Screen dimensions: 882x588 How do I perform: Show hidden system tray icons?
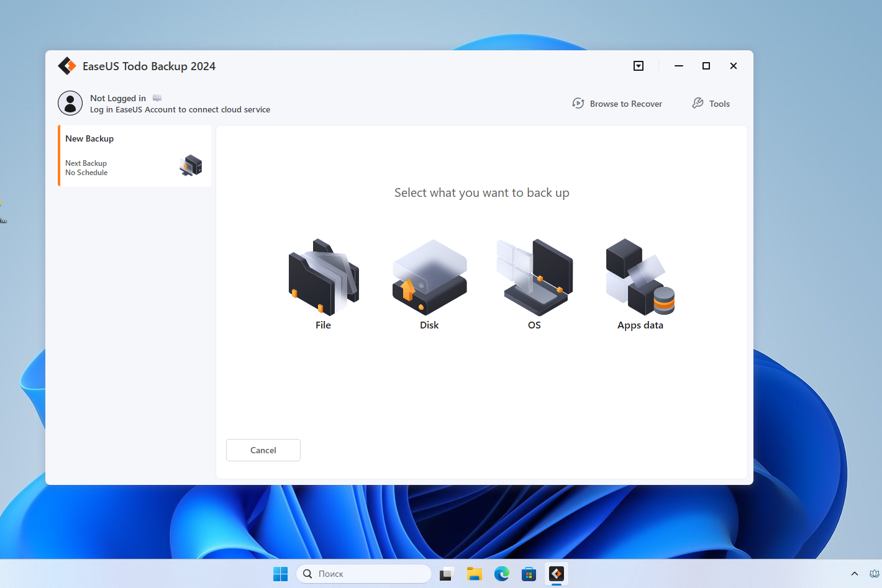[x=855, y=574]
